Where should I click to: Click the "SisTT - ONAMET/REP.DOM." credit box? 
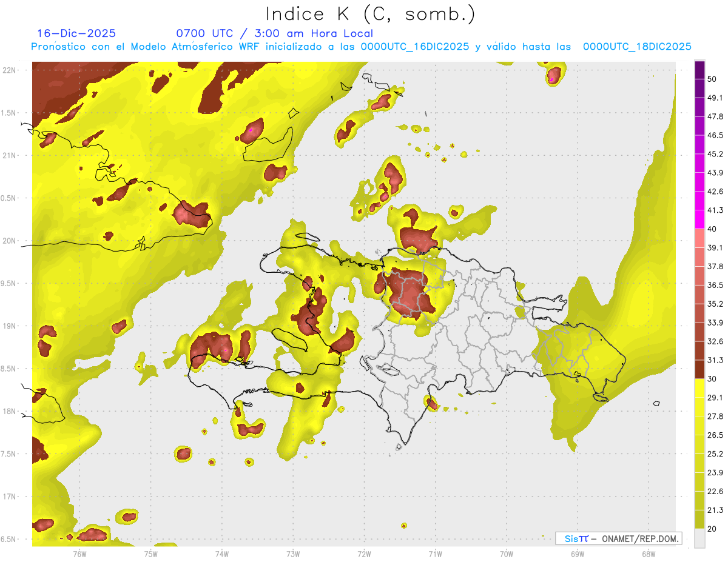(x=618, y=538)
